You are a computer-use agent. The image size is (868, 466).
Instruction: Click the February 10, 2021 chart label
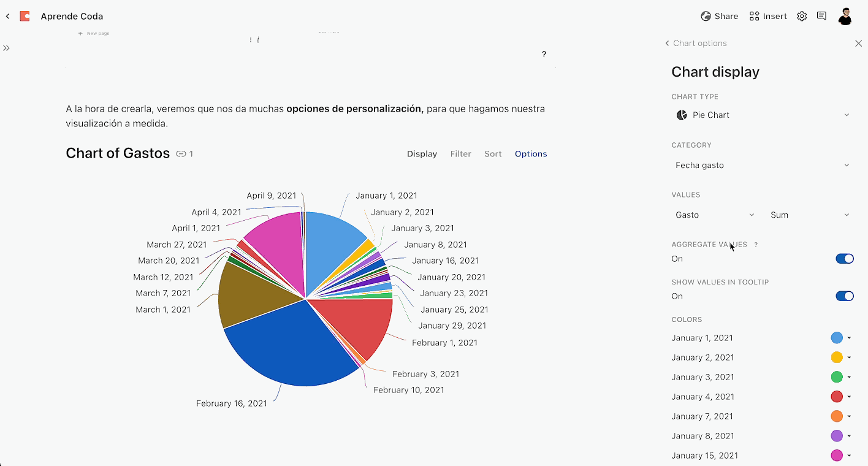(x=409, y=390)
